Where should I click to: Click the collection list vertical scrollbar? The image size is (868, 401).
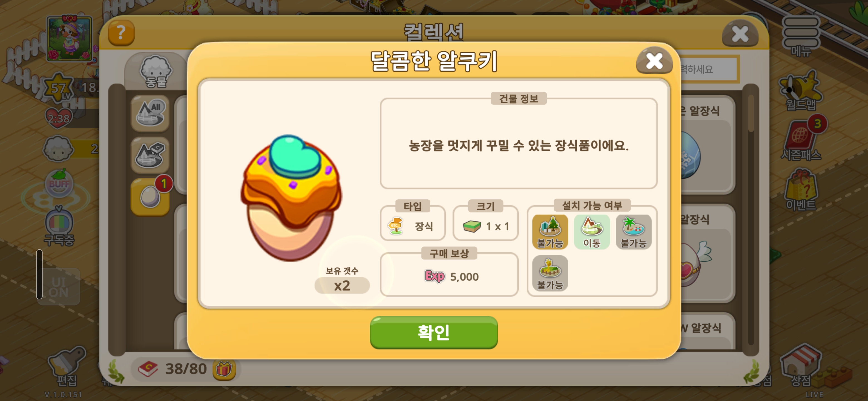click(751, 219)
